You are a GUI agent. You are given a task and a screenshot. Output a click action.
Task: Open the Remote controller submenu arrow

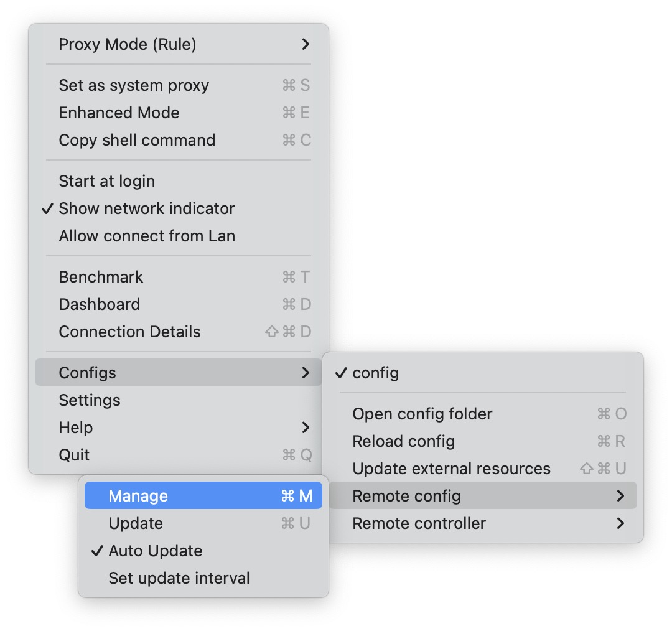point(620,523)
